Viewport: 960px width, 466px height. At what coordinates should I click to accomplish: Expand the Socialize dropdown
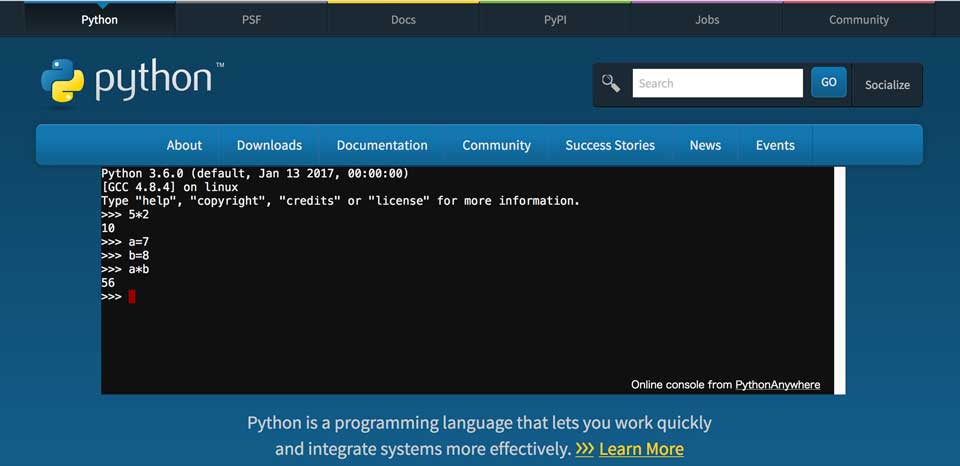[887, 84]
